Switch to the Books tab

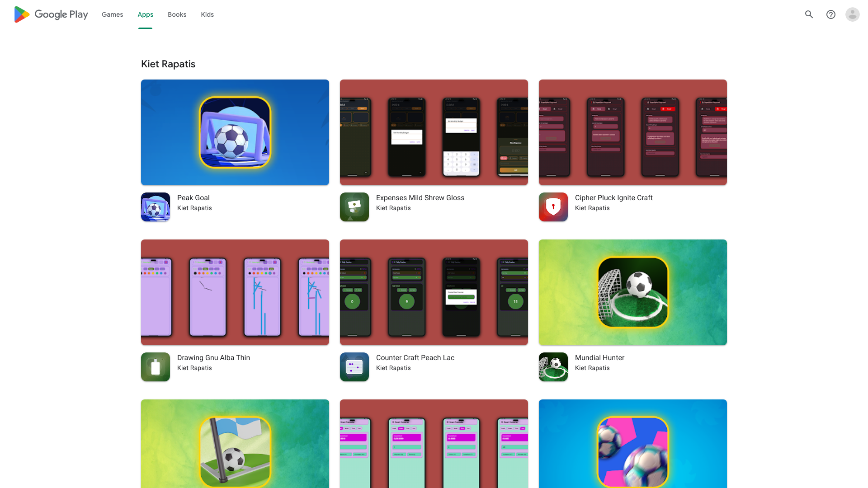177,14
